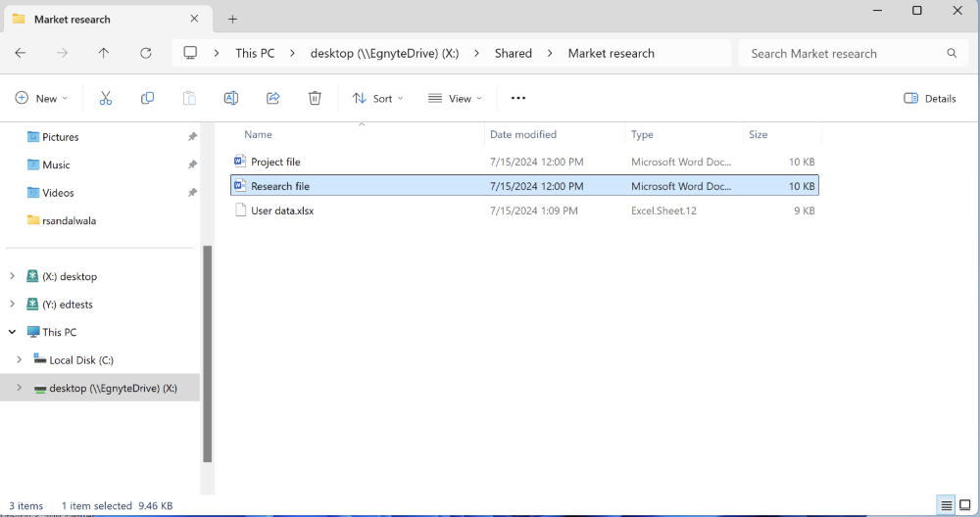The width and height of the screenshot is (980, 517).
Task: Navigate to Shared in breadcrumb path
Action: pyautogui.click(x=513, y=54)
